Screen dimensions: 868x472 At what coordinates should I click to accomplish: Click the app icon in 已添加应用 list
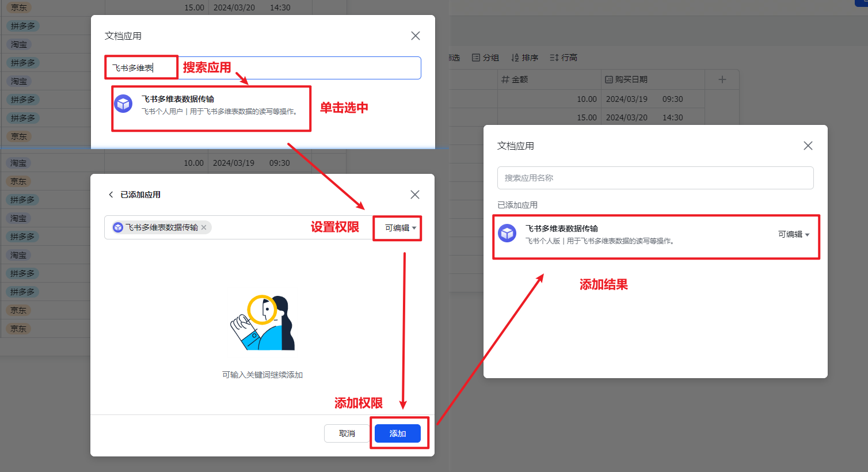(x=507, y=233)
